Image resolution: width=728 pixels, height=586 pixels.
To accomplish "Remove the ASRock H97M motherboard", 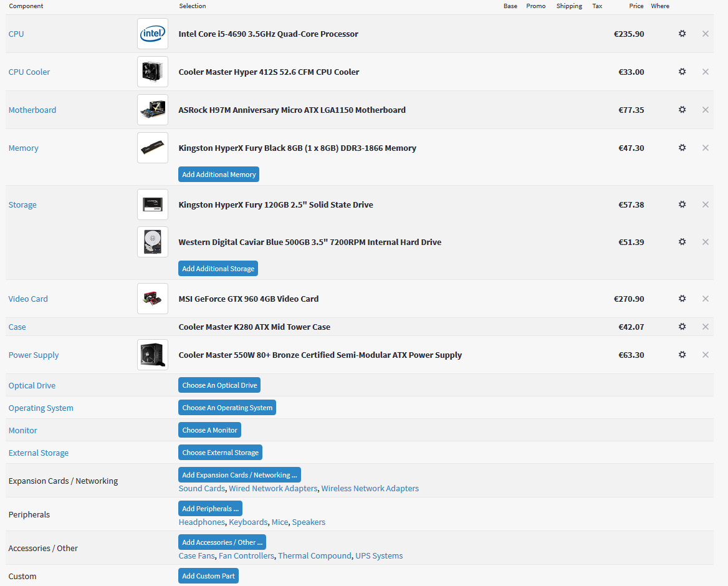I will tap(706, 110).
